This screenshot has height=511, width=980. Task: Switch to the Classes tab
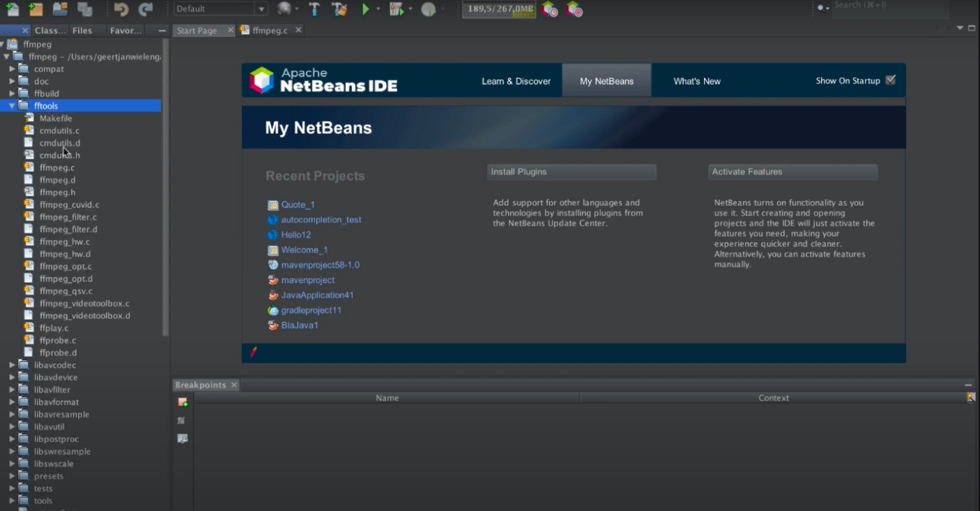(x=50, y=31)
